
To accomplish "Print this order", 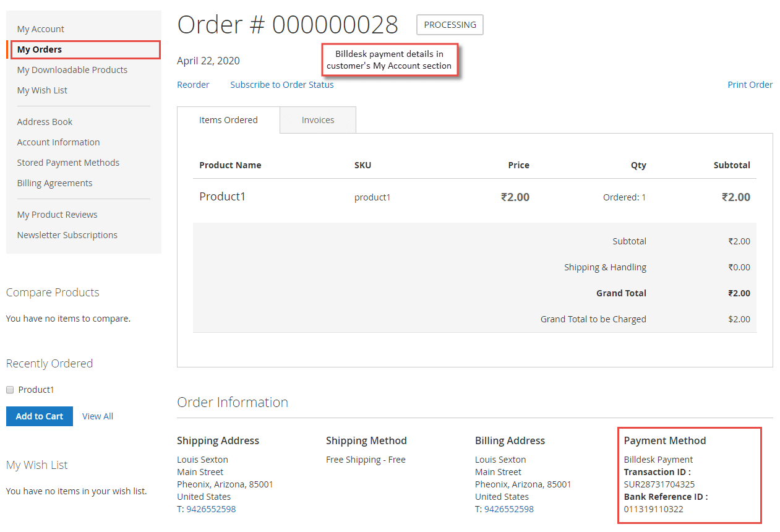I will click(750, 84).
